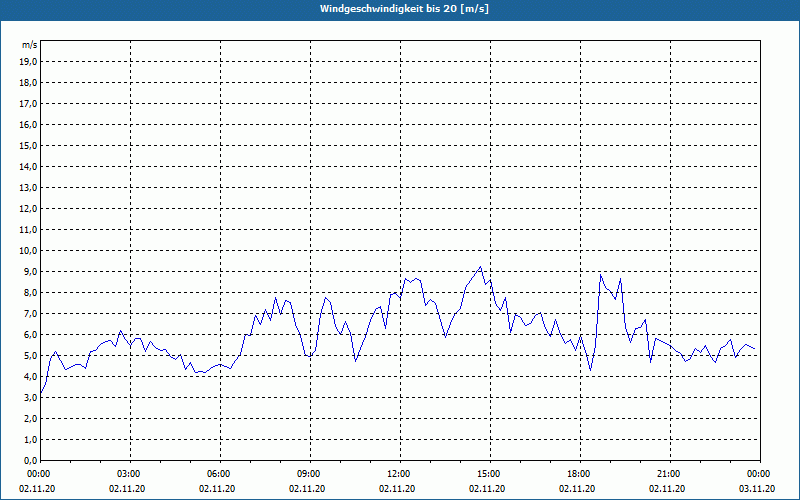Select the 19,0 y-axis label
800x500 pixels.
(x=28, y=62)
